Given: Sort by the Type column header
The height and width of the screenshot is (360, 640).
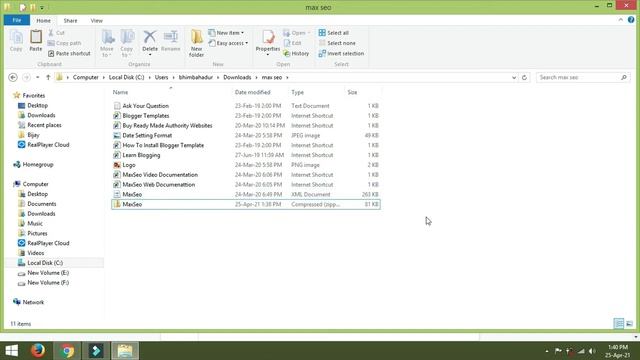Looking at the screenshot, I should (298, 92).
